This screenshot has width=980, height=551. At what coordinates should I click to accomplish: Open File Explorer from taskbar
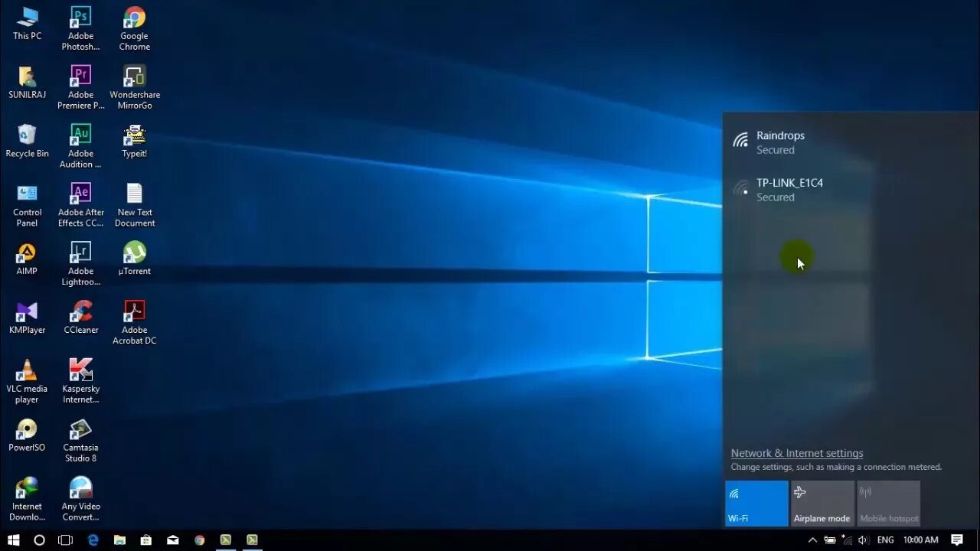coord(119,540)
